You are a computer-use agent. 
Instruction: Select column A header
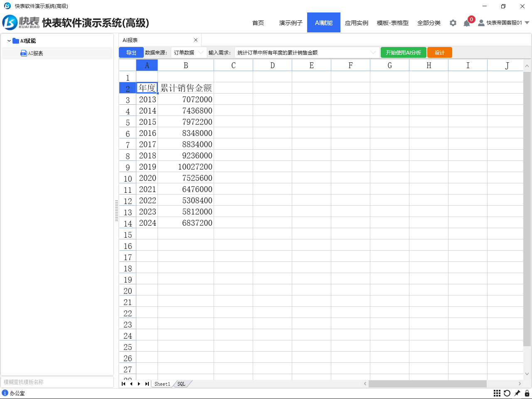coord(147,65)
